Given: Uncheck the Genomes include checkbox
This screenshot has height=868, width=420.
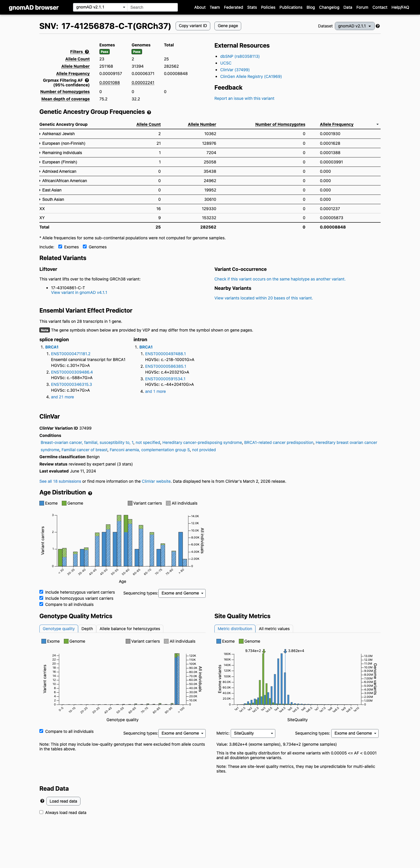Looking at the screenshot, I should click(85, 246).
